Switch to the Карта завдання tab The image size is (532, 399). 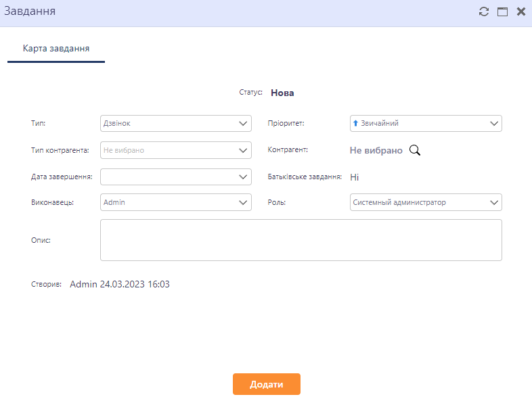(56, 49)
